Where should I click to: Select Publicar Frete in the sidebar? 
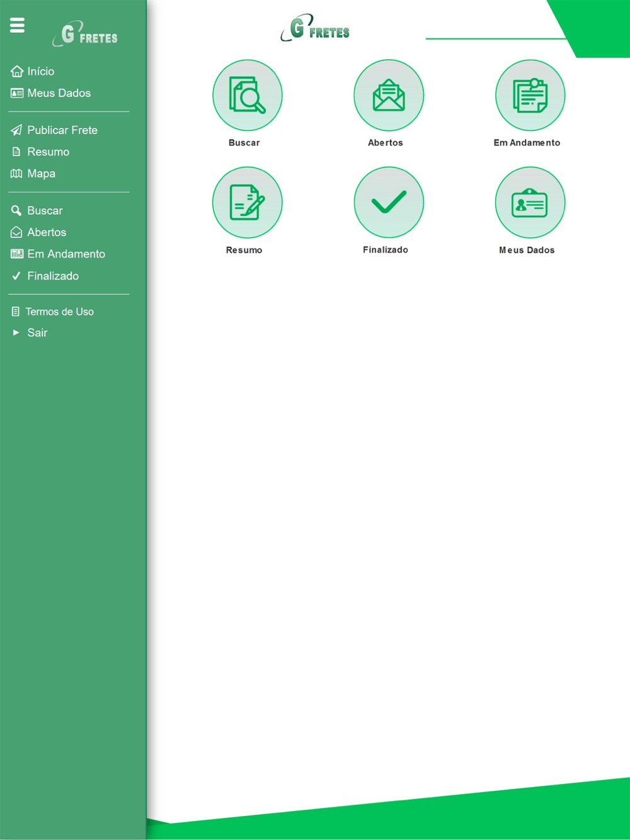[62, 130]
